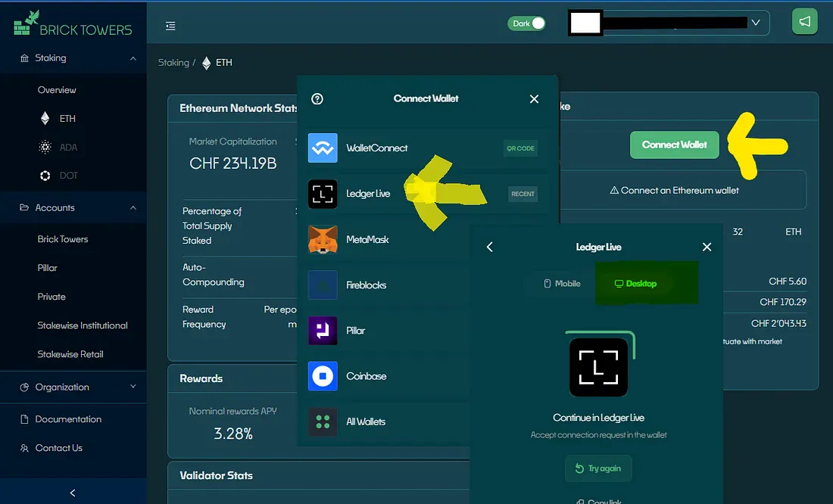Click the '3.28%' rewards APY value
833x504 pixels.
click(232, 434)
